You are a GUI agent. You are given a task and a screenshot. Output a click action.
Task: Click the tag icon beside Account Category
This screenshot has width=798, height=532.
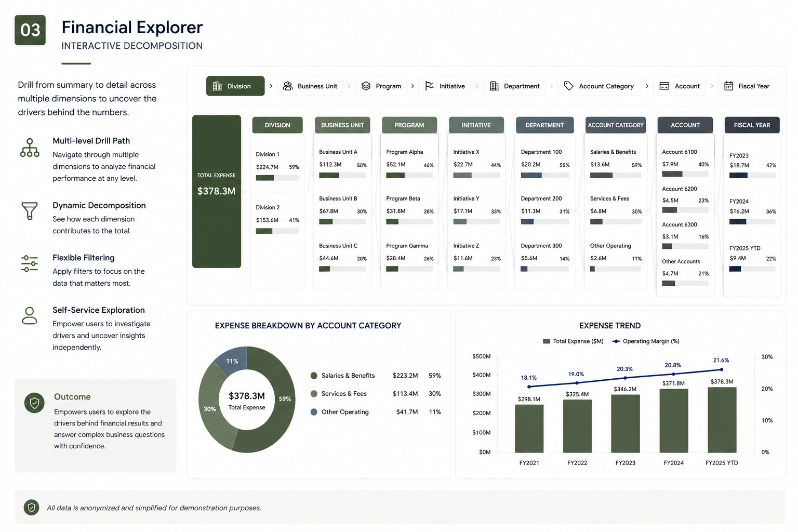[x=569, y=86]
